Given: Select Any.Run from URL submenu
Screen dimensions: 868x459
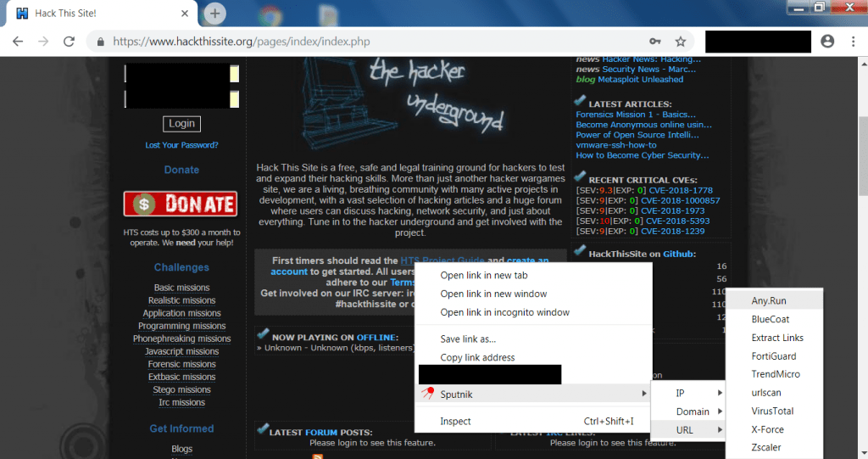Looking at the screenshot, I should click(775, 300).
